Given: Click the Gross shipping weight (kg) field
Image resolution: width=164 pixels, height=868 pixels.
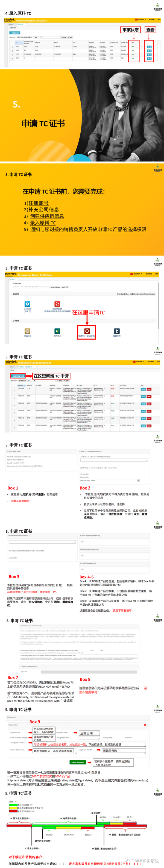Looking at the screenshot, I should click(x=114, y=542).
